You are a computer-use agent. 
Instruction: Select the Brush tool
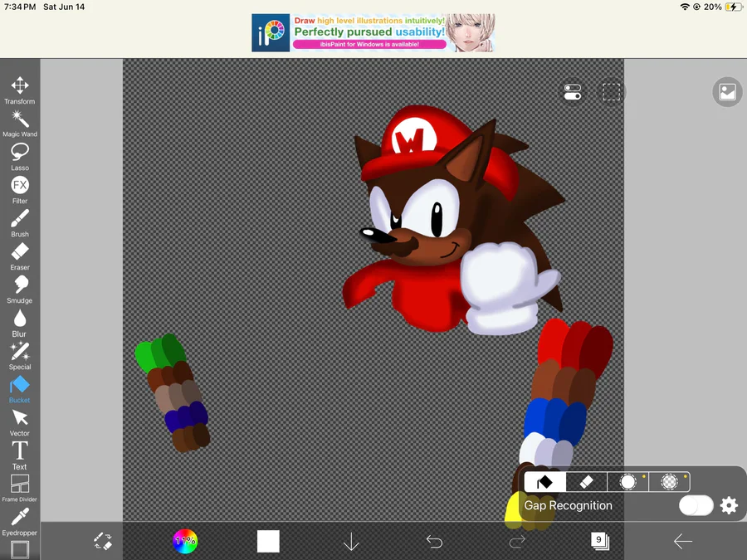(x=20, y=223)
